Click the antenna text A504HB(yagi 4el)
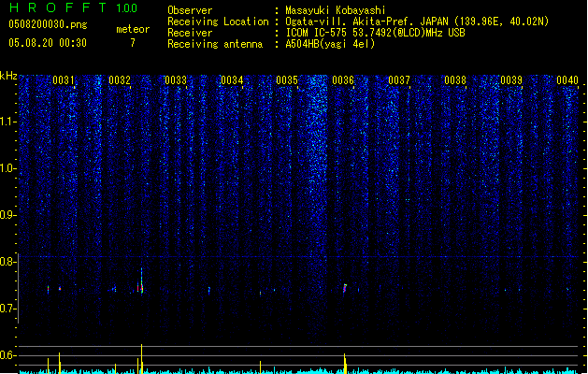 point(330,44)
